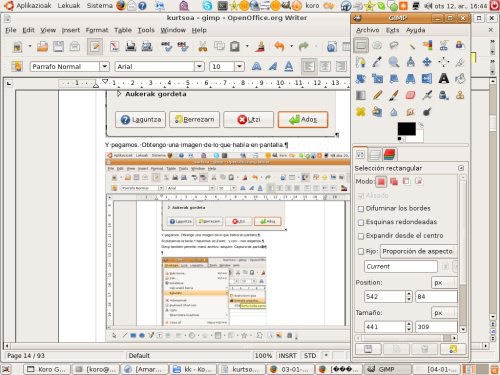Select the Free Select lasso tool
The height and width of the screenshot is (375, 500).
(x=394, y=45)
